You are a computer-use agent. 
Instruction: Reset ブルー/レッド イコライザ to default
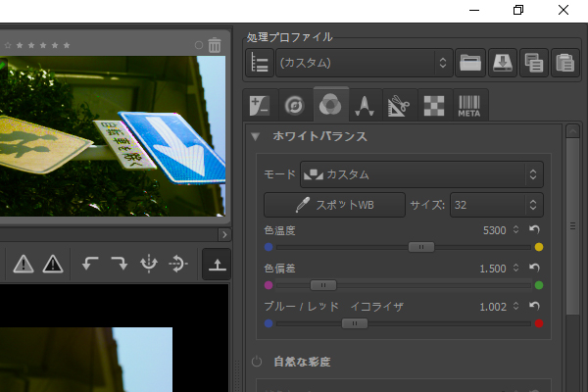point(534,306)
